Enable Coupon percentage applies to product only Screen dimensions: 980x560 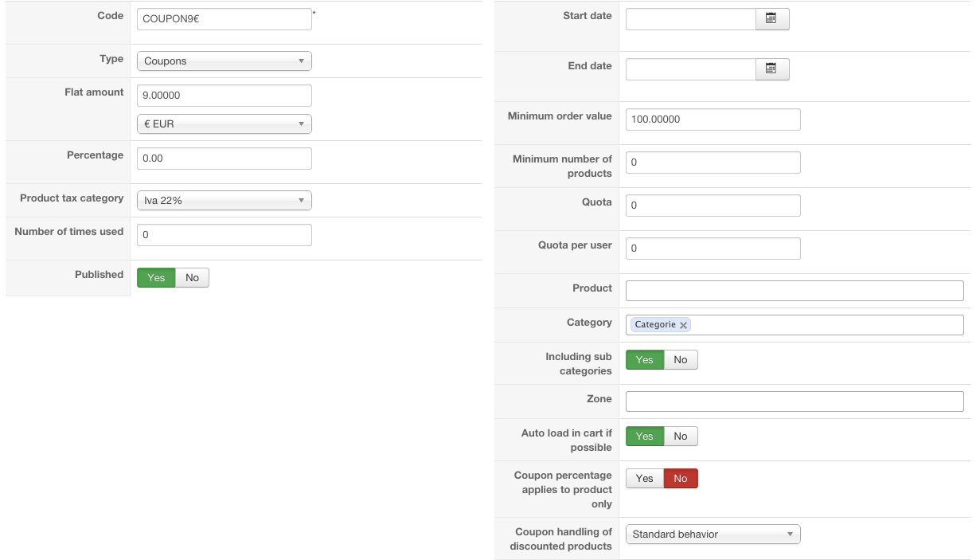(644, 479)
